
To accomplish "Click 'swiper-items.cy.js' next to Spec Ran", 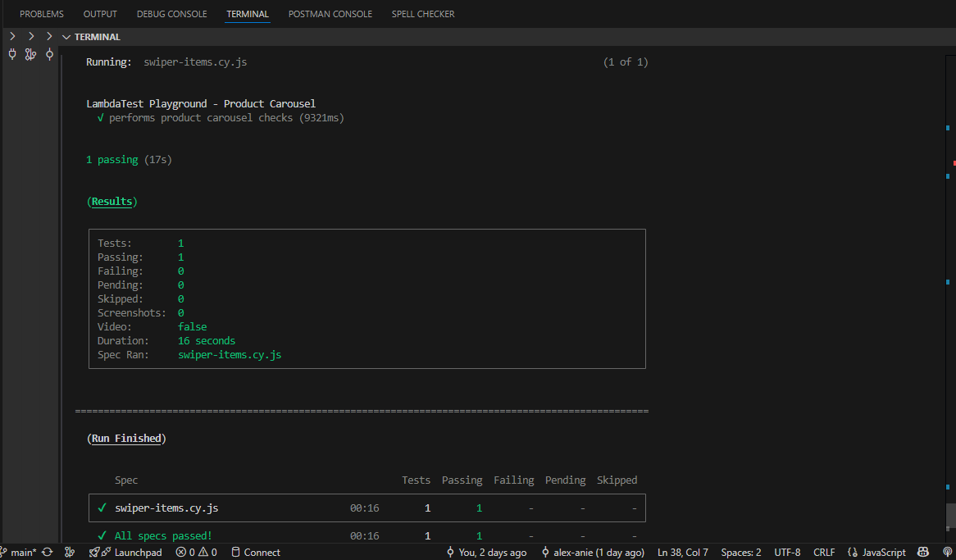I will coord(230,354).
